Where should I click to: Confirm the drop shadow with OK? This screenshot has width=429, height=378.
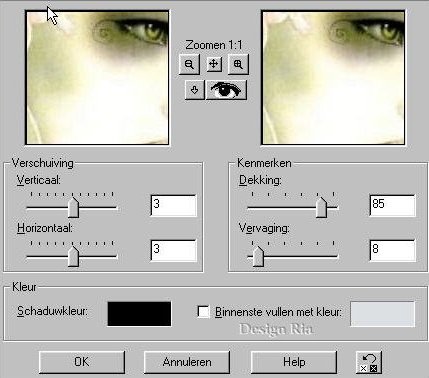[82, 362]
